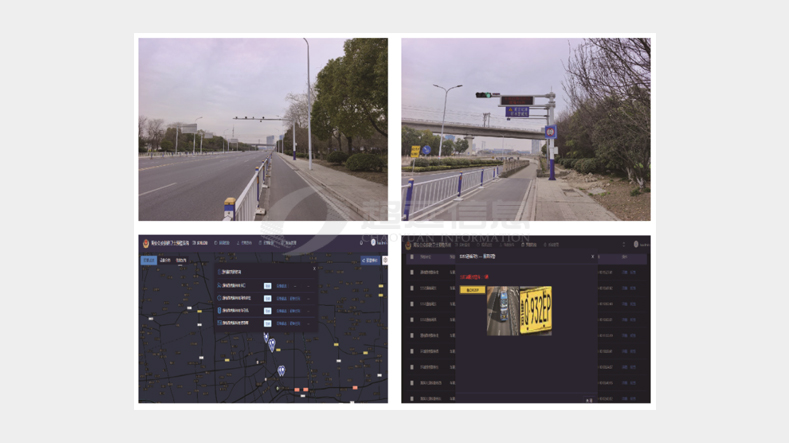Click the top-left empty road photo
Viewport: 789px width, 443px height.
point(263,129)
